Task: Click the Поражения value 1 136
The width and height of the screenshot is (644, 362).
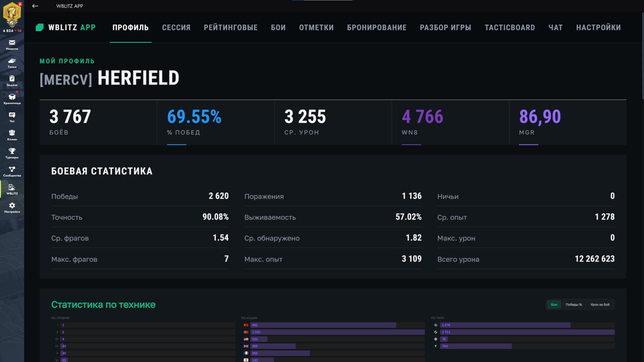Action: coord(412,196)
